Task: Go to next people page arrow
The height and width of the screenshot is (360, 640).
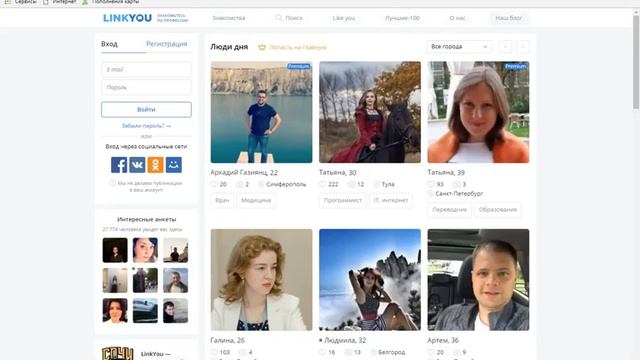Action: pyautogui.click(x=523, y=47)
